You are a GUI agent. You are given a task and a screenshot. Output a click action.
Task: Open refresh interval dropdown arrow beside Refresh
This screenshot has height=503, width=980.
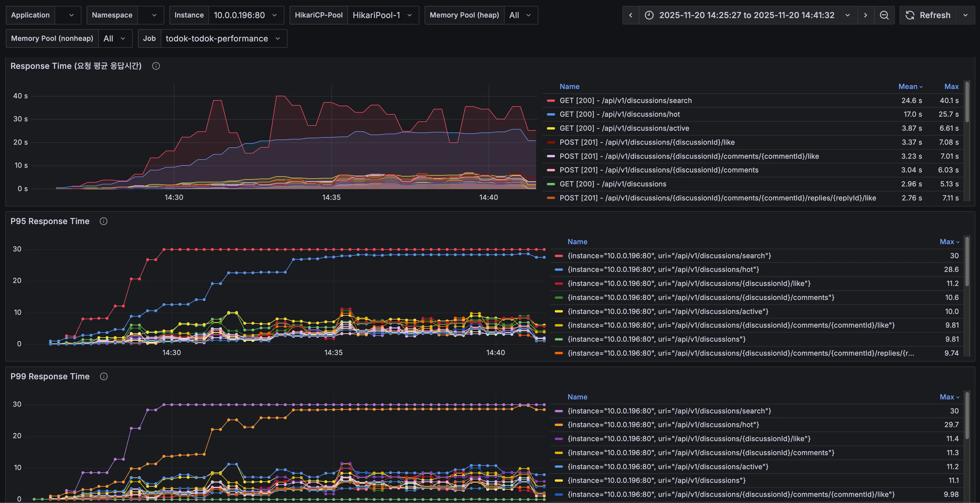965,15
